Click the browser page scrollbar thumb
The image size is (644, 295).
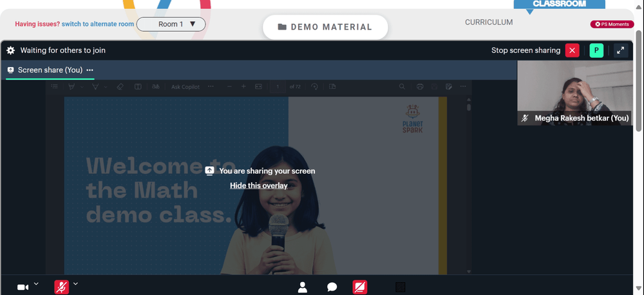point(639,81)
